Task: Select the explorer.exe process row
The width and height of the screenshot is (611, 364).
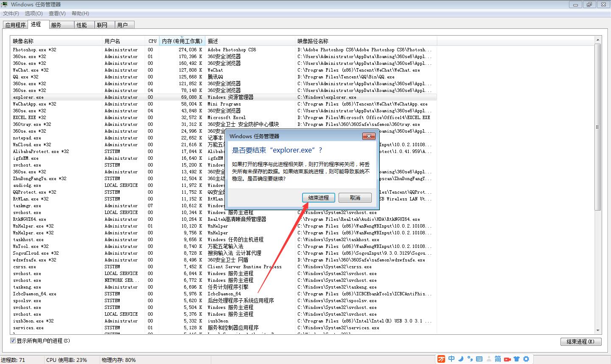Action: (224, 97)
